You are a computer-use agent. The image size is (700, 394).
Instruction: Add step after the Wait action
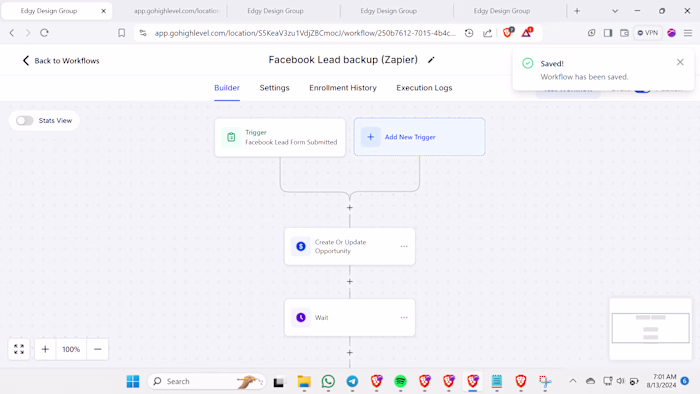point(350,353)
